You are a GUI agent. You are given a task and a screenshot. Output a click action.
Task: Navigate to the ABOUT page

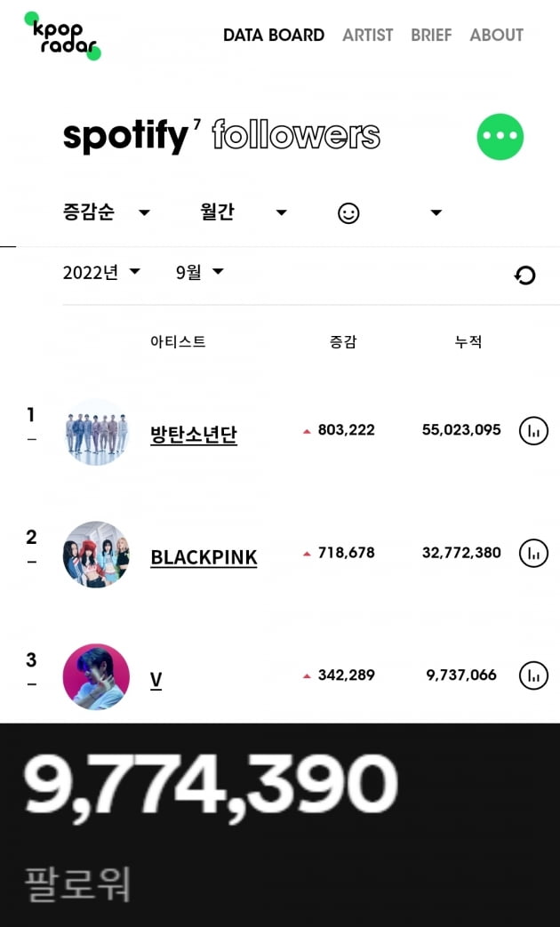[496, 36]
